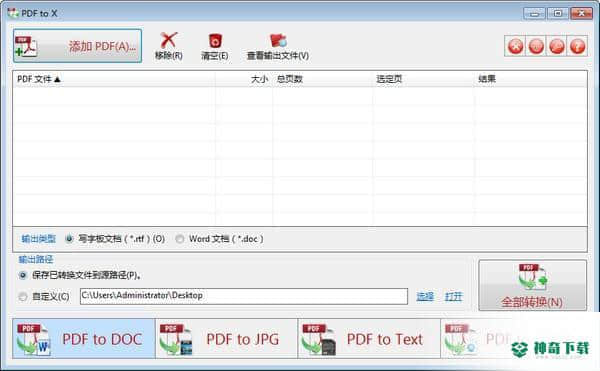Click the 结果 column header
The image size is (600, 371).
pos(530,79)
